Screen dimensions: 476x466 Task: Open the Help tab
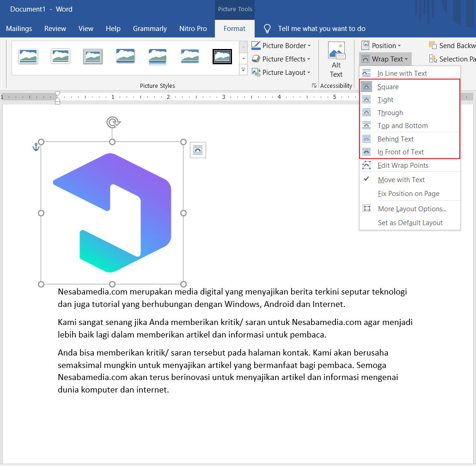113,29
